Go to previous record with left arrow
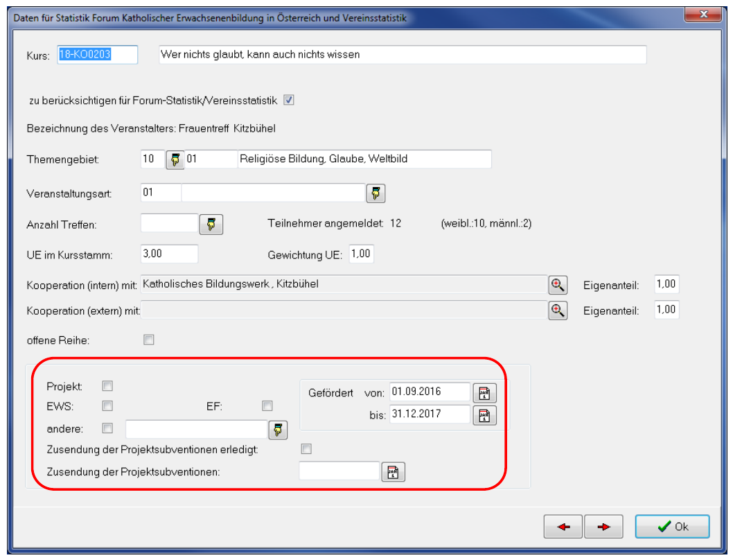The height and width of the screenshot is (560, 733). [x=563, y=527]
